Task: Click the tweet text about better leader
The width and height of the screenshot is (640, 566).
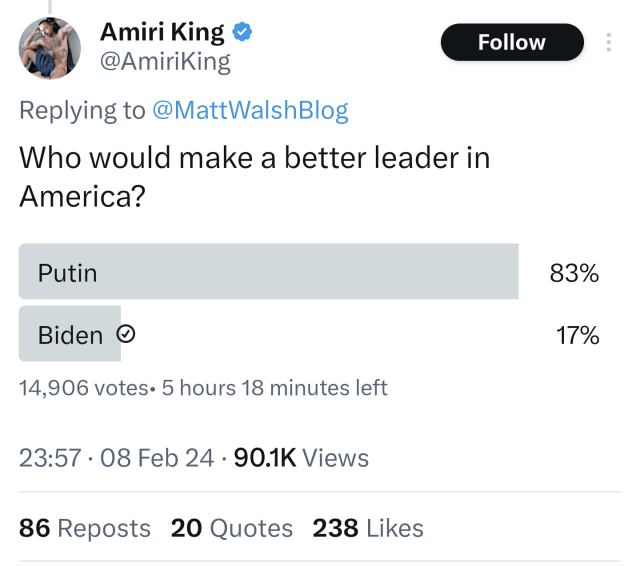Action: point(255,176)
